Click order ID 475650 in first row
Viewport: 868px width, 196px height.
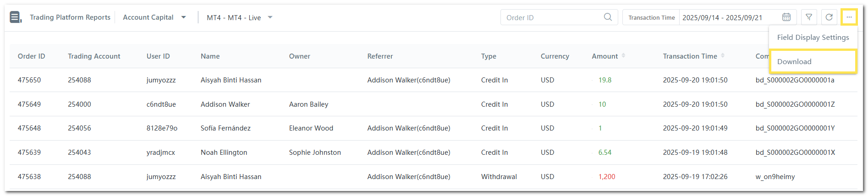29,80
